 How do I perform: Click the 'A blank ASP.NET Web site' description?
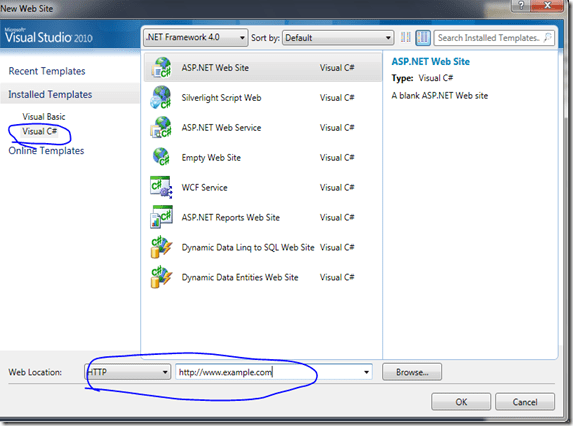439,96
